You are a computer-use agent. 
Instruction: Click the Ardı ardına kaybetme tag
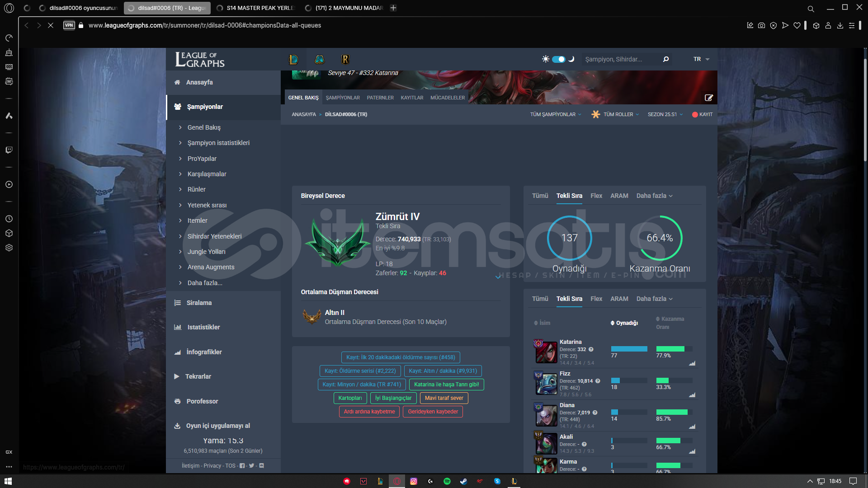tap(369, 412)
